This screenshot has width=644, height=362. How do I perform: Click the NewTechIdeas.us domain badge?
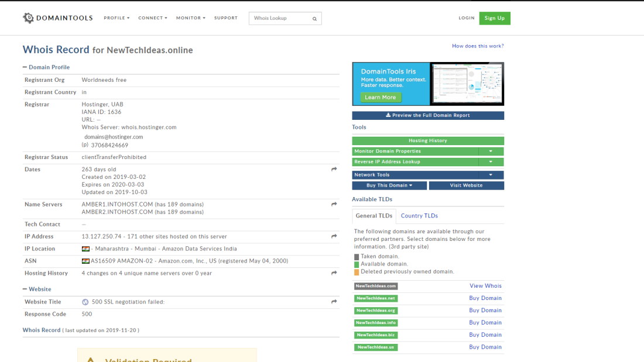(x=376, y=347)
